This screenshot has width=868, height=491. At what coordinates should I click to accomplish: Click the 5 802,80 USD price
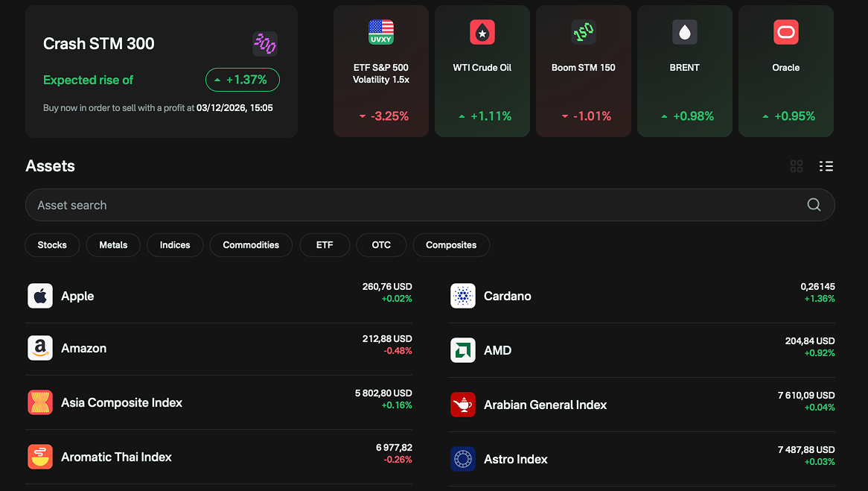[383, 393]
